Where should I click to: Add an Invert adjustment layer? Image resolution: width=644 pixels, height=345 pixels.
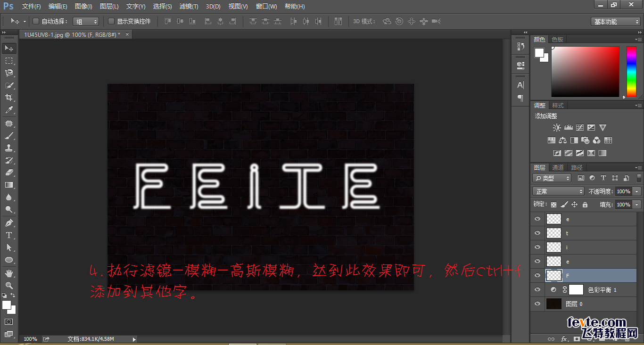pyautogui.click(x=557, y=153)
